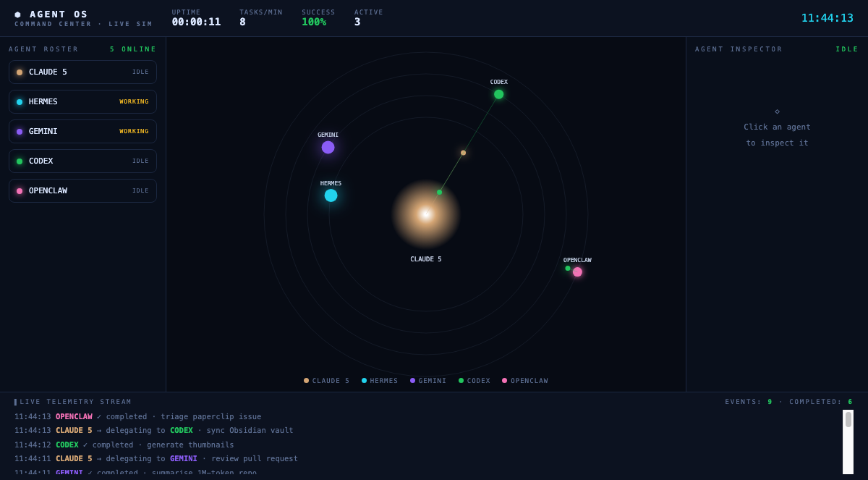Click the HERMES legend entry

pos(380,381)
